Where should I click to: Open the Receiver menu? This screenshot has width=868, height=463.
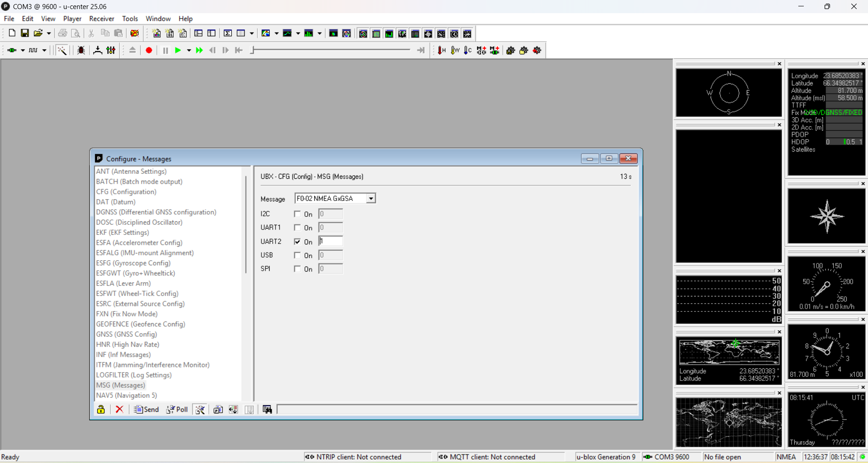pyautogui.click(x=101, y=19)
